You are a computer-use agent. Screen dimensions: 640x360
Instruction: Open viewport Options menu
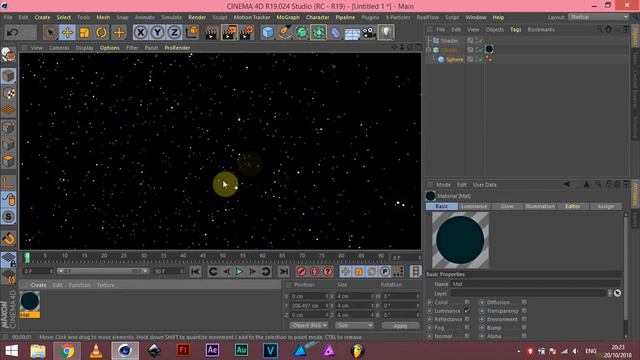click(109, 48)
